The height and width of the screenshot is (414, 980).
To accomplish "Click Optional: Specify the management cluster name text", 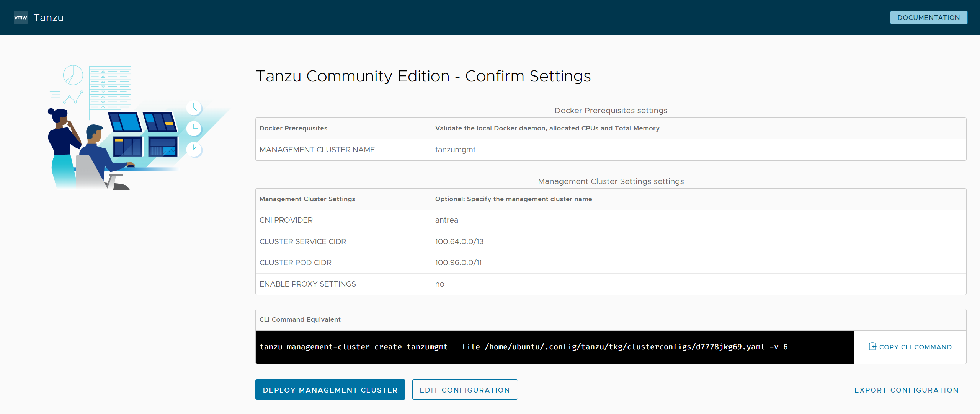I will (x=514, y=199).
